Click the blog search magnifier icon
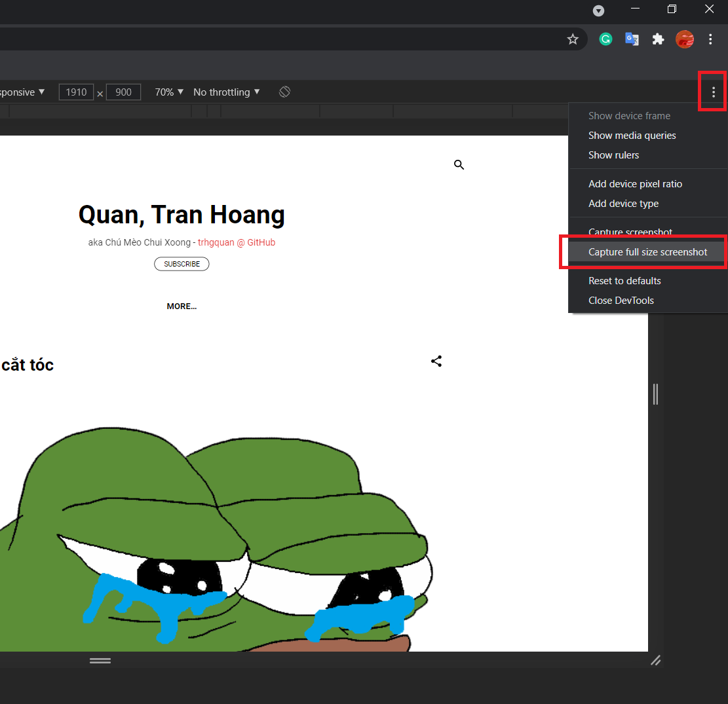 coord(459,165)
